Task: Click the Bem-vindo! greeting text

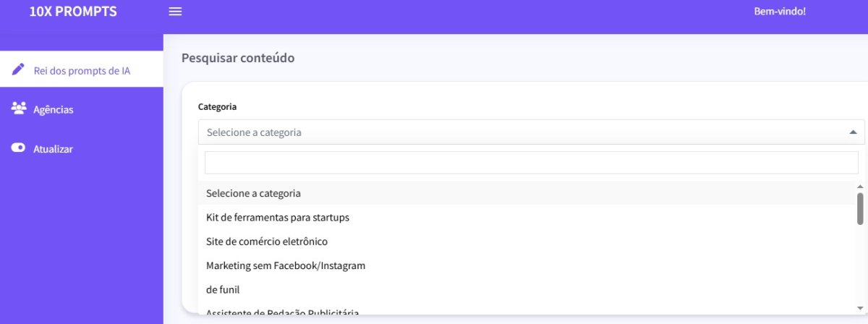Action: pos(780,12)
